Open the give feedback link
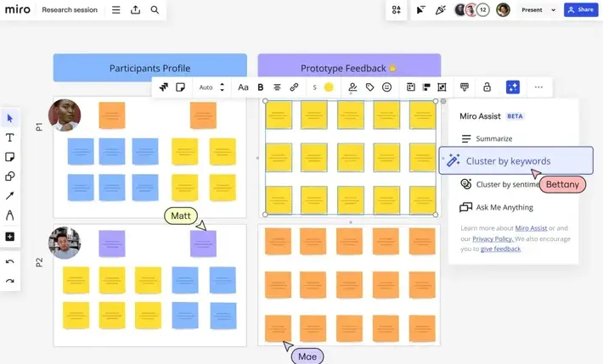Viewport: 603px width, 364px height. tap(500, 249)
